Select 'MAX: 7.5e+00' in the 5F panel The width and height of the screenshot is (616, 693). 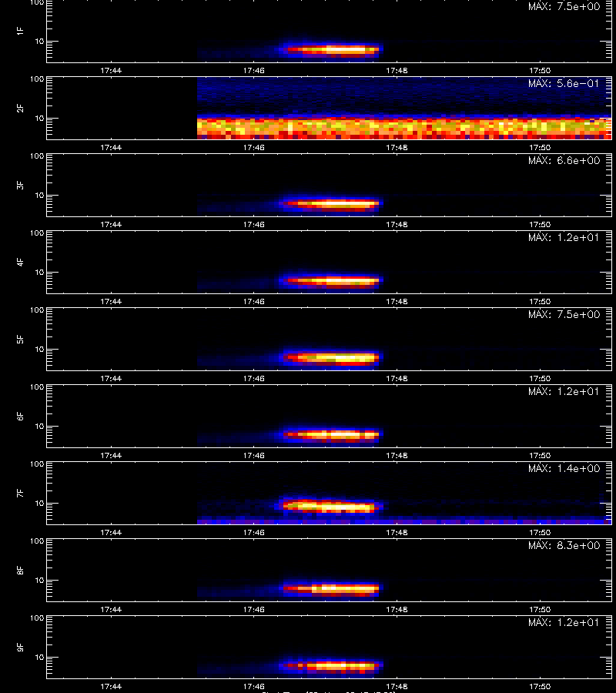pyautogui.click(x=564, y=314)
